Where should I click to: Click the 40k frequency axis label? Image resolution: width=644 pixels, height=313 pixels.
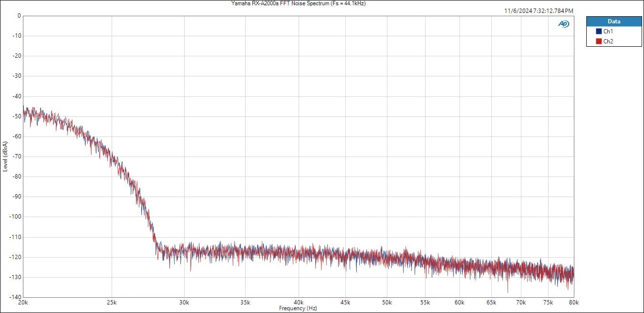point(299,302)
